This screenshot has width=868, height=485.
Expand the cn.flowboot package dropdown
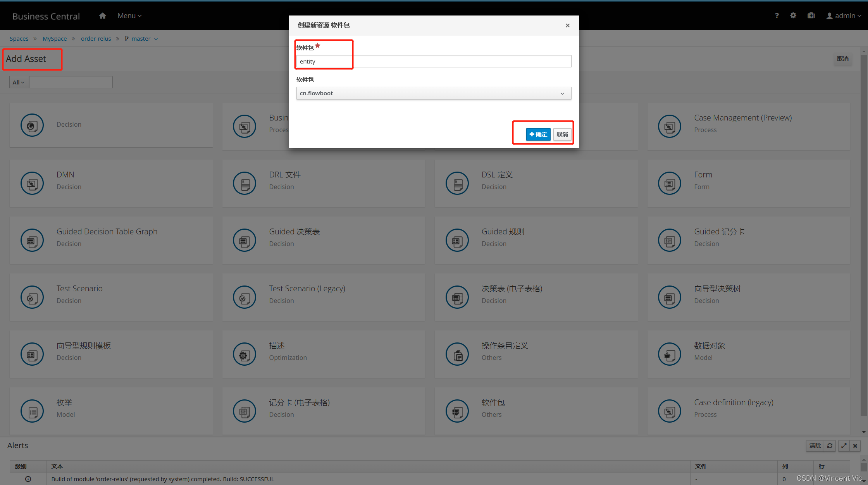pos(433,93)
